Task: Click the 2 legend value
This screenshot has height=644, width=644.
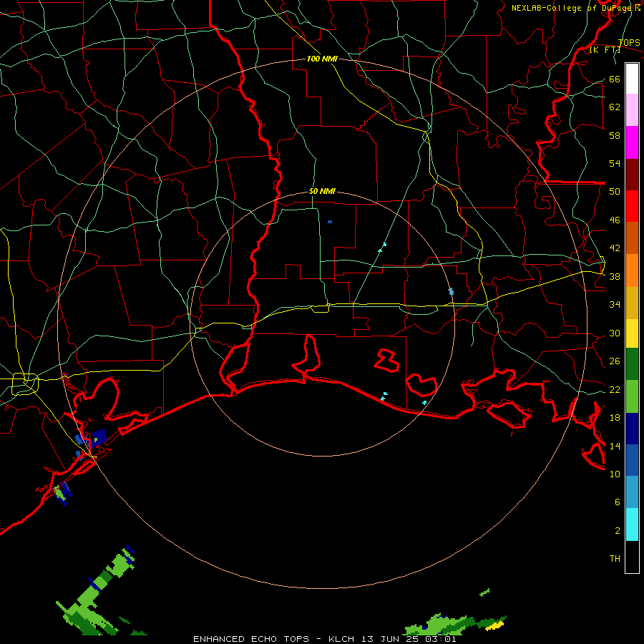Action: [x=618, y=531]
